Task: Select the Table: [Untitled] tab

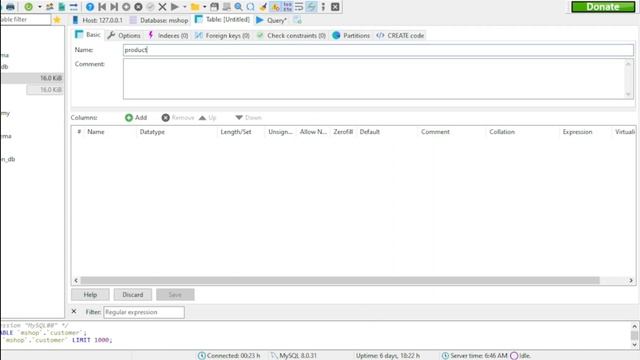Action: 223,20
